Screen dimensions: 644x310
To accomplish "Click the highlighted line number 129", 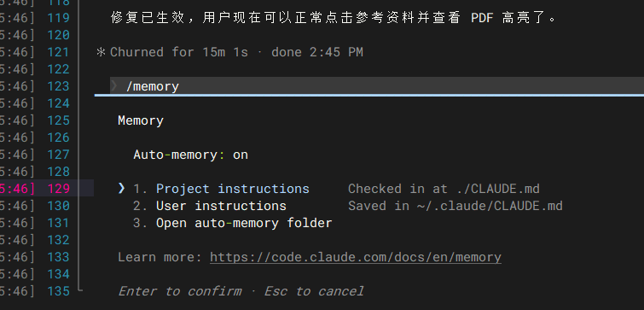I will click(58, 189).
